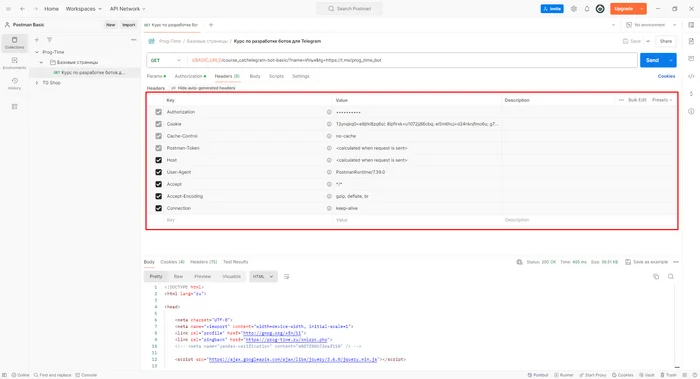Viewport: 700px width, 379px height.
Task: Open the Environments sidebar panel
Action: pyautogui.click(x=14, y=63)
